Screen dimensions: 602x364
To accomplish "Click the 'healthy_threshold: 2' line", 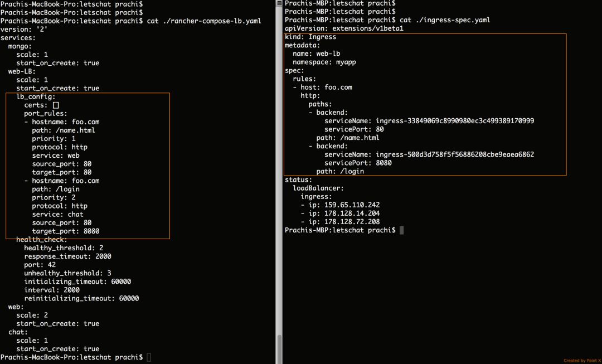I will (x=64, y=248).
